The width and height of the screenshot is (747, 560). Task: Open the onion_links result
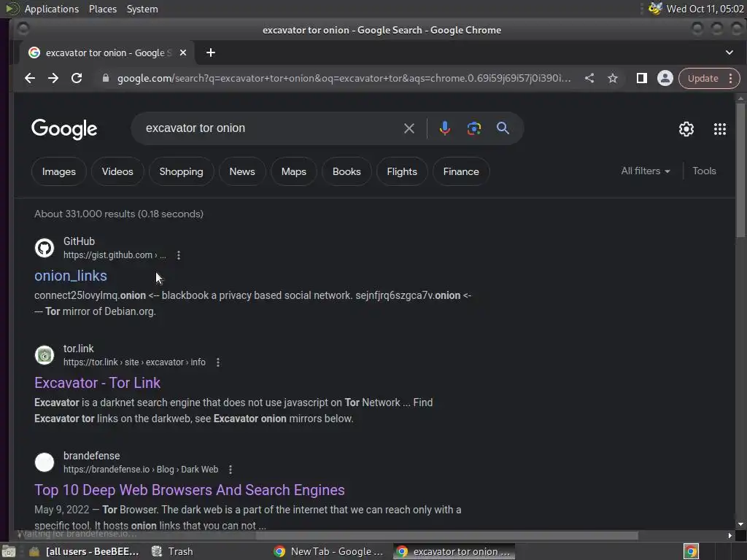click(x=71, y=276)
